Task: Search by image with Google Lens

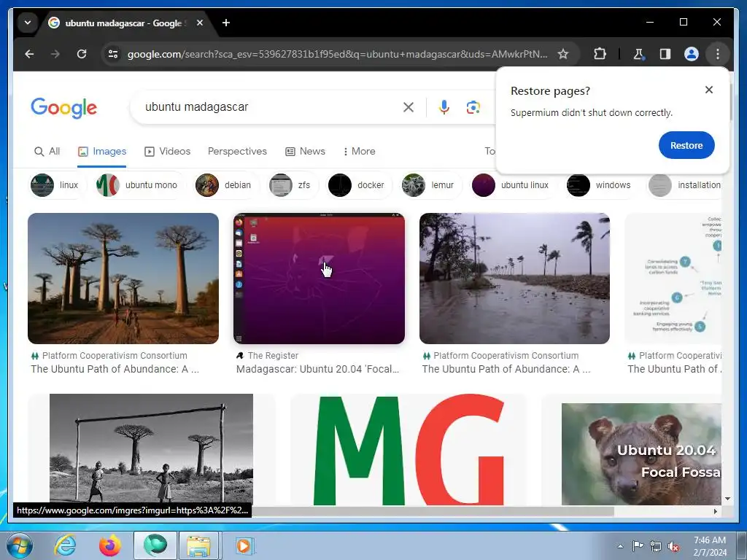Action: point(473,107)
